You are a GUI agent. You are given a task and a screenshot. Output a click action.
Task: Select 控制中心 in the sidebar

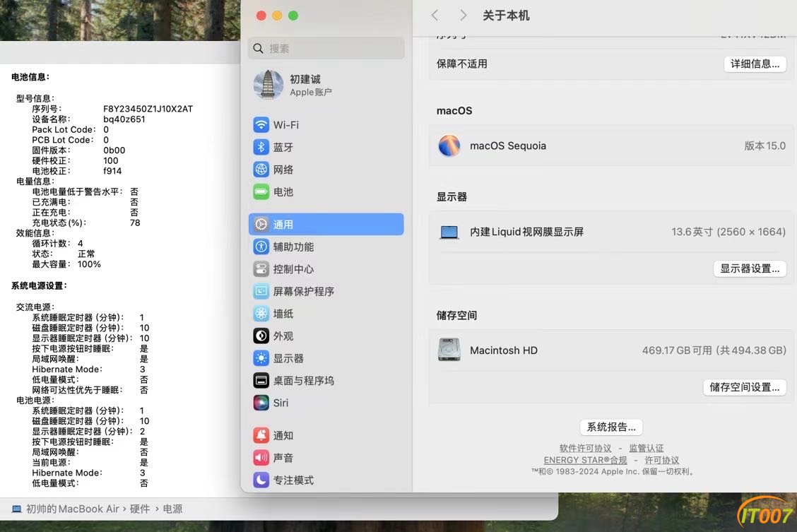293,269
